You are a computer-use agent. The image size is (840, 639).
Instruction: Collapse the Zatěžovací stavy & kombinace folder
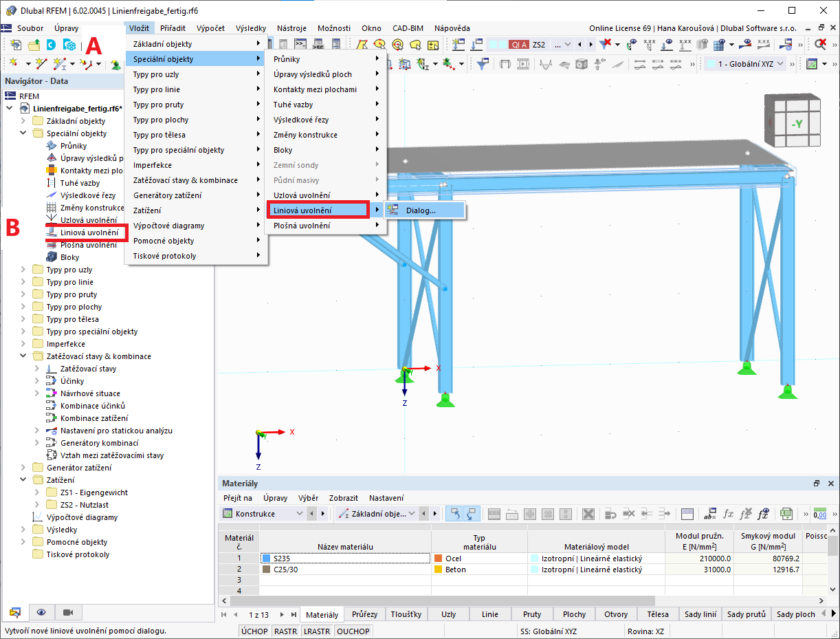[23, 356]
